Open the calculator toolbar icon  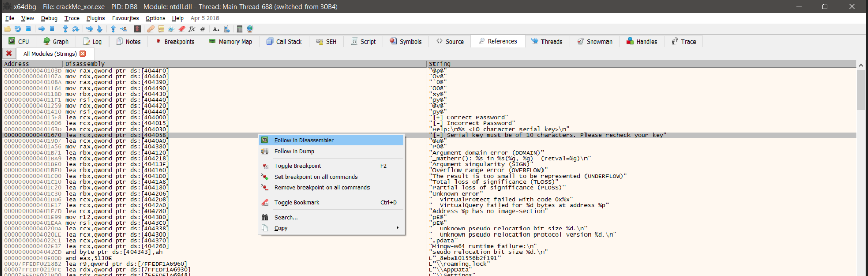click(239, 29)
